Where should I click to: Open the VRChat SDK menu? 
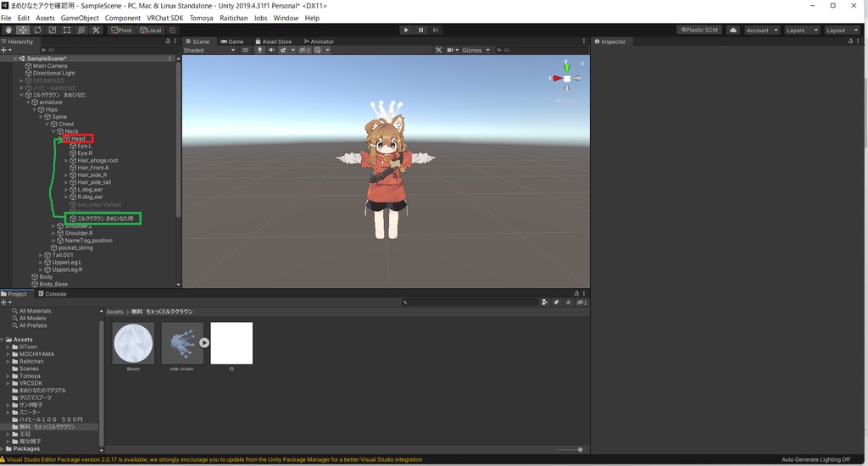click(165, 18)
